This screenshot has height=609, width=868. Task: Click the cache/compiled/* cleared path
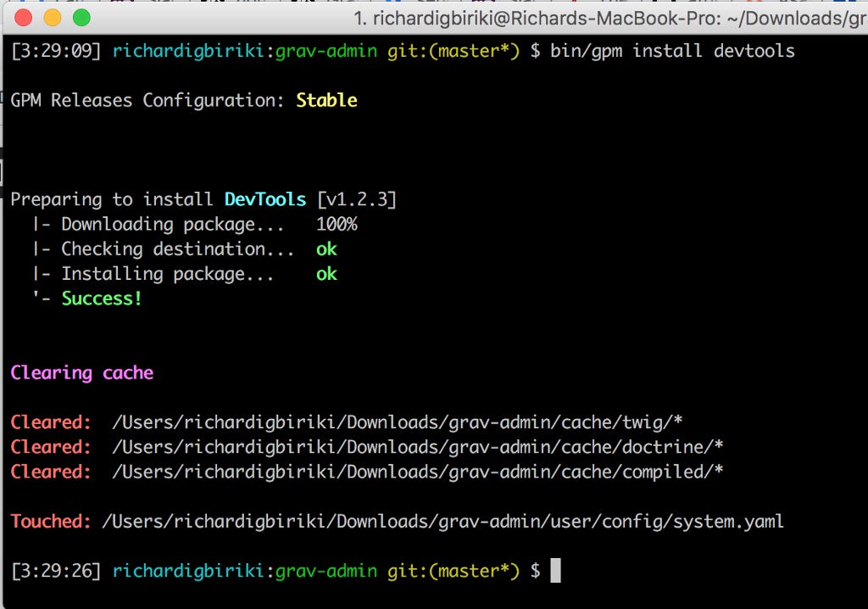[417, 472]
